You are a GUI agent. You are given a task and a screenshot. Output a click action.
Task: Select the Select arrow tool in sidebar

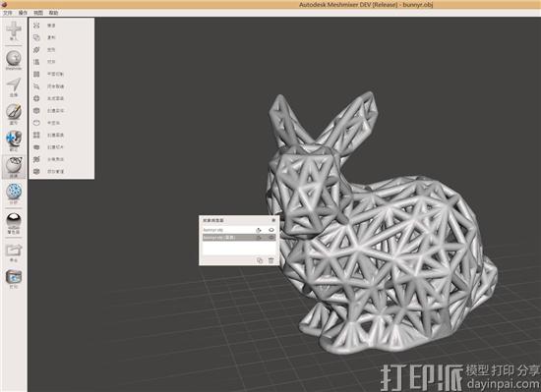click(x=14, y=86)
